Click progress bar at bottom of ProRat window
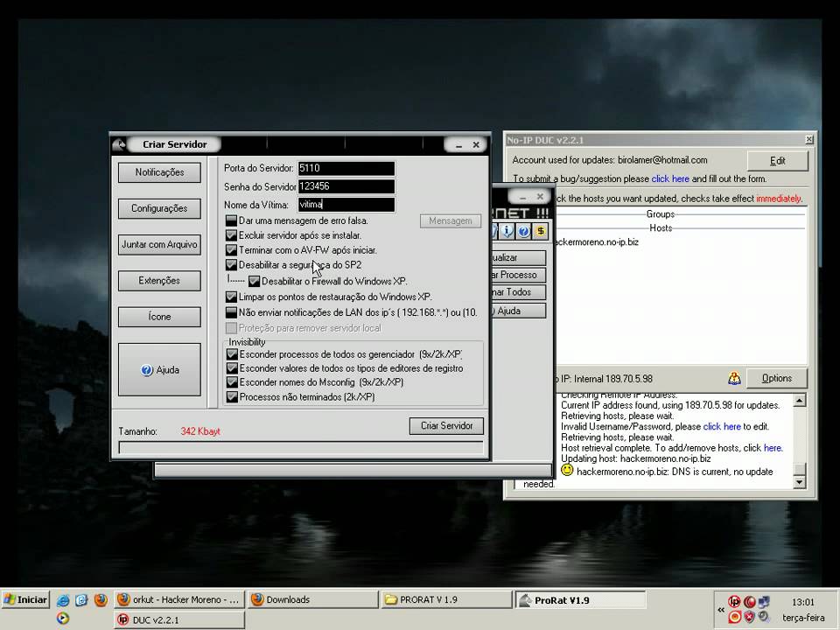 (353, 471)
